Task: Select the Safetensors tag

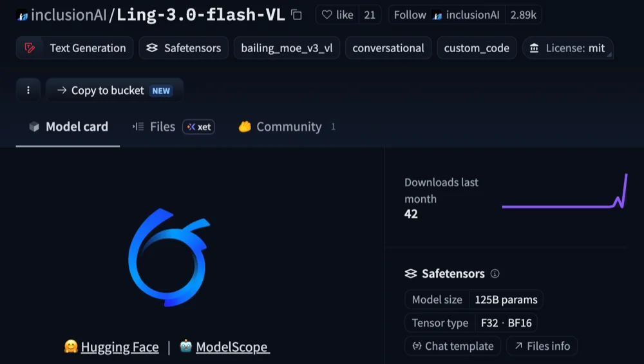Action: (x=184, y=48)
